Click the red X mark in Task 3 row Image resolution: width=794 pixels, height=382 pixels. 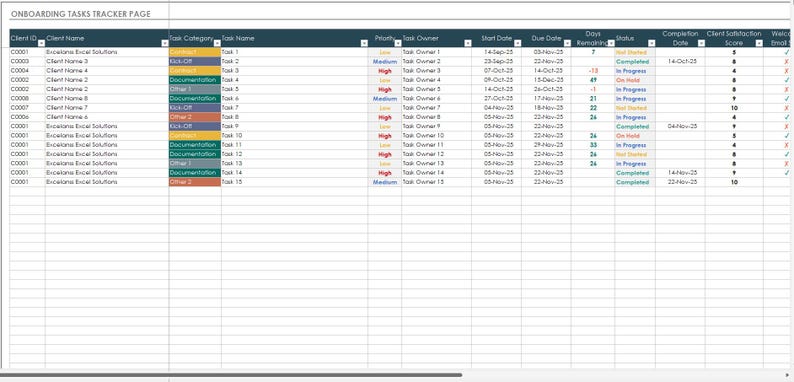click(x=786, y=71)
